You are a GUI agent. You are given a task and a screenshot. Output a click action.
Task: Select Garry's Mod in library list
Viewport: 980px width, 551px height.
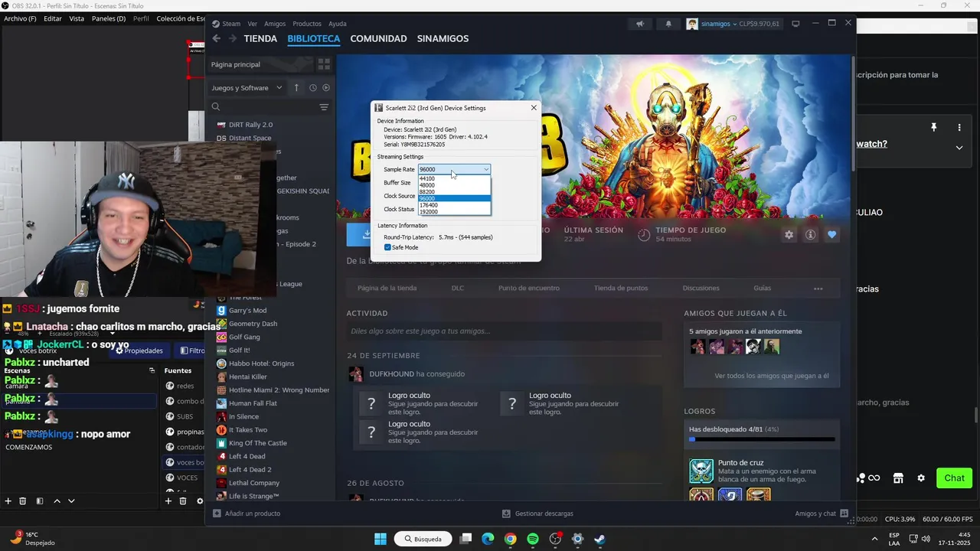tap(247, 311)
